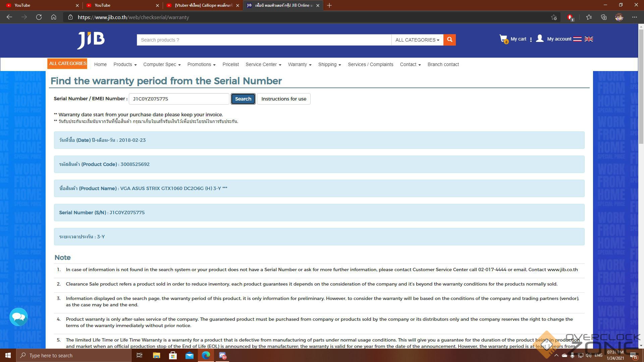Expand the ALL CATEGORIES search dropdown

point(417,40)
